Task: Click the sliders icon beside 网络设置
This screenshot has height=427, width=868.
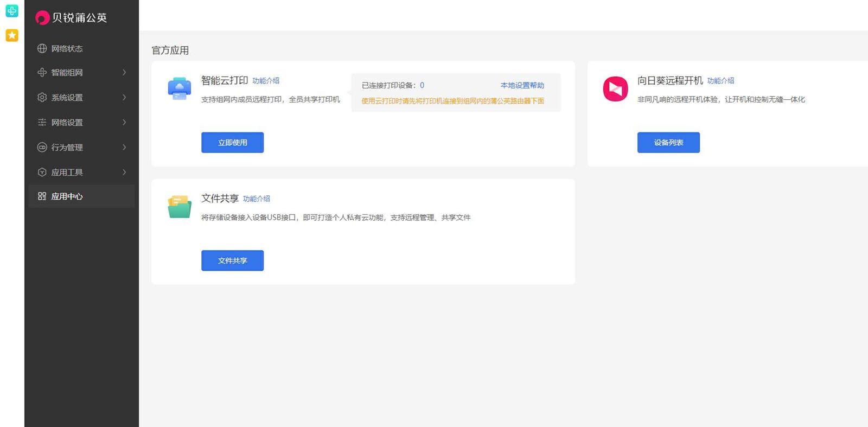Action: [42, 122]
